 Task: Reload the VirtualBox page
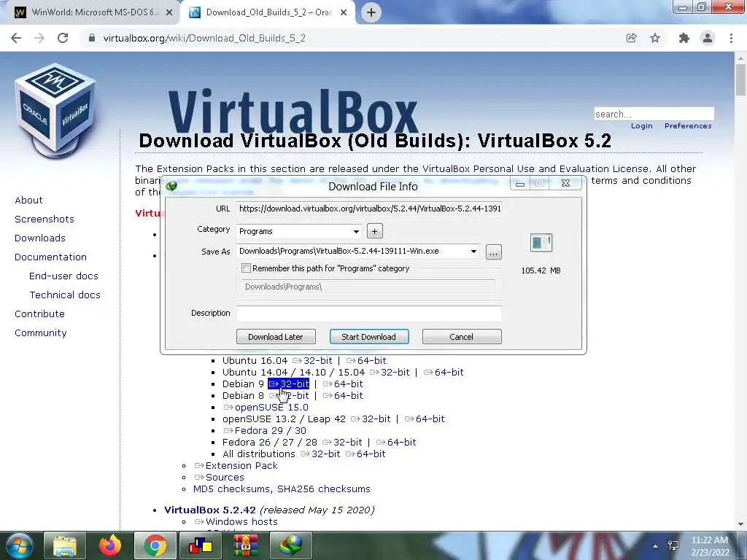(63, 38)
